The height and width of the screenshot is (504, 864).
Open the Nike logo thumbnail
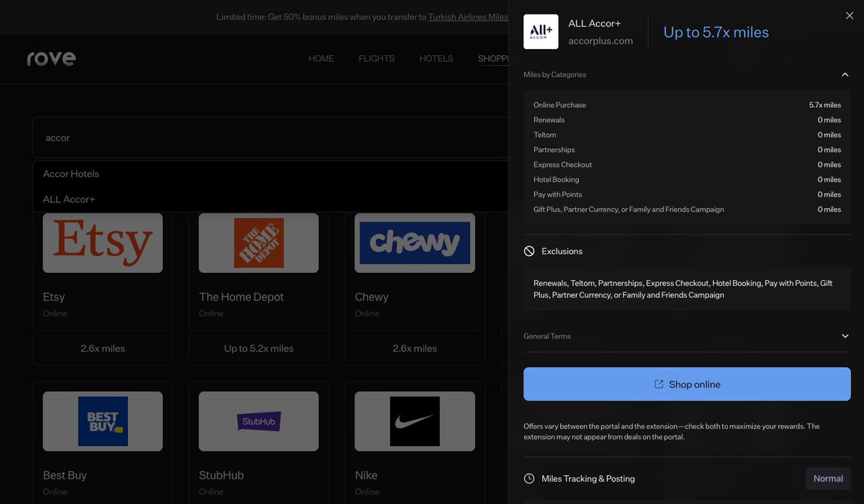point(415,421)
